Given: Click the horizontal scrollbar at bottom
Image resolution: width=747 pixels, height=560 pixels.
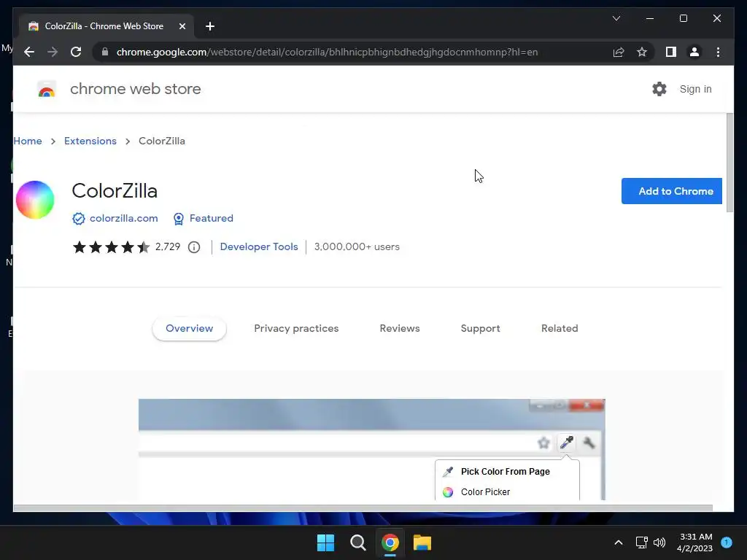Looking at the screenshot, I should (363, 508).
